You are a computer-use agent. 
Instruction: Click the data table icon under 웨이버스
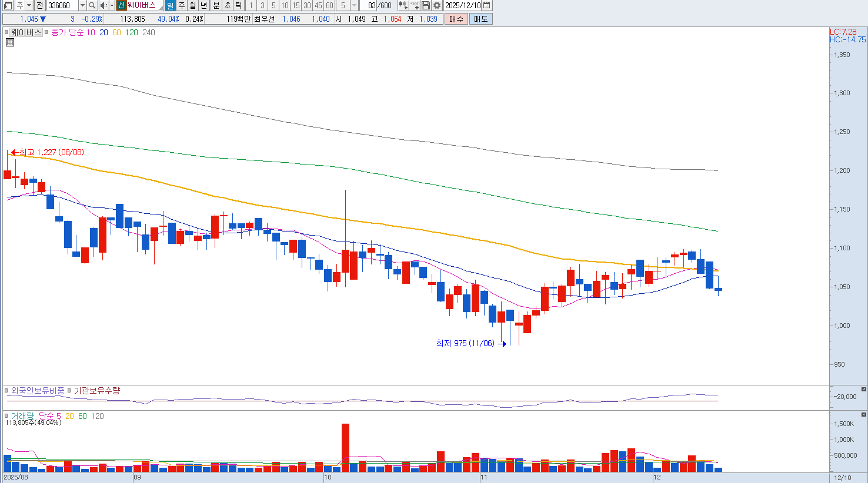[x=10, y=42]
